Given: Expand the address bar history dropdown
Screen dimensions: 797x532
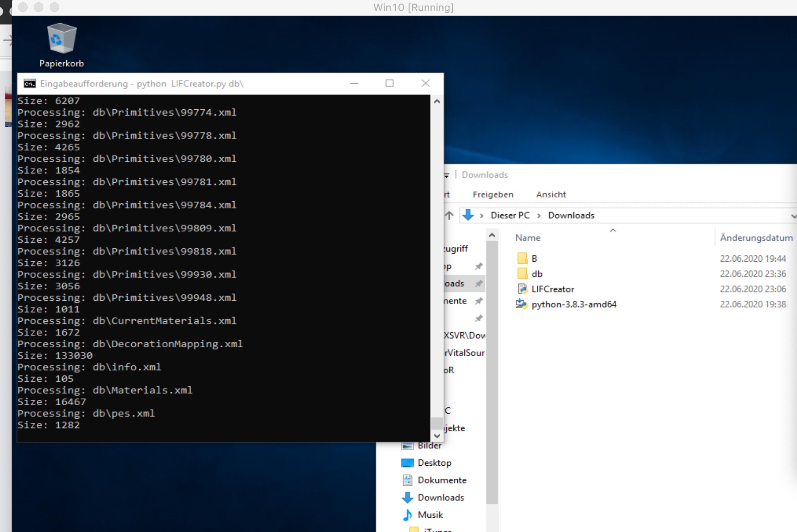Looking at the screenshot, I should [x=793, y=216].
